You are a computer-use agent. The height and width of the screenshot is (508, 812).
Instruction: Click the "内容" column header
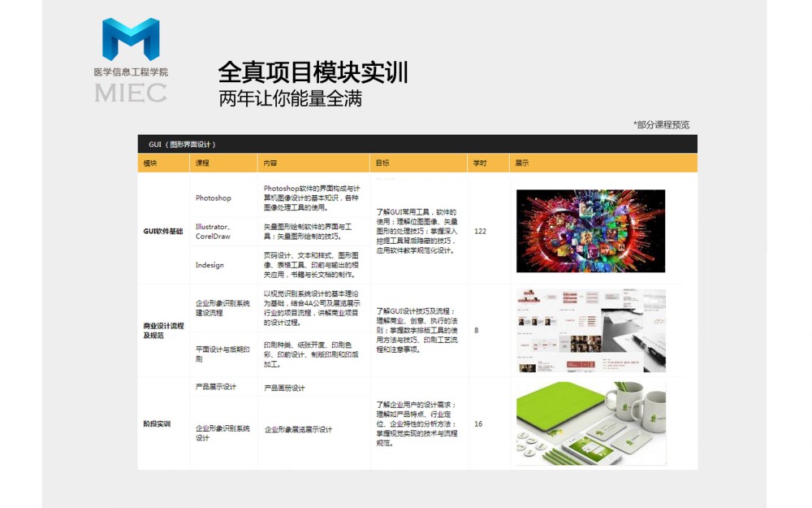(x=313, y=163)
